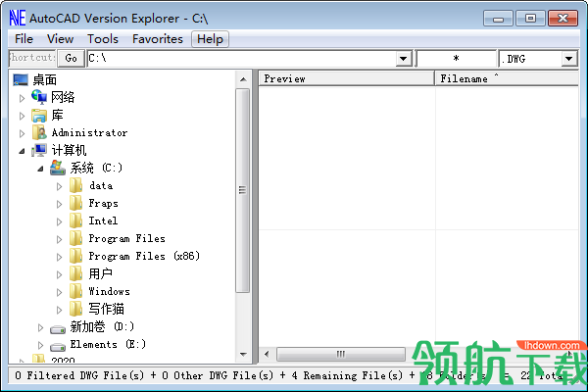
Task: Open the path history dropdown arrow
Action: (x=404, y=59)
